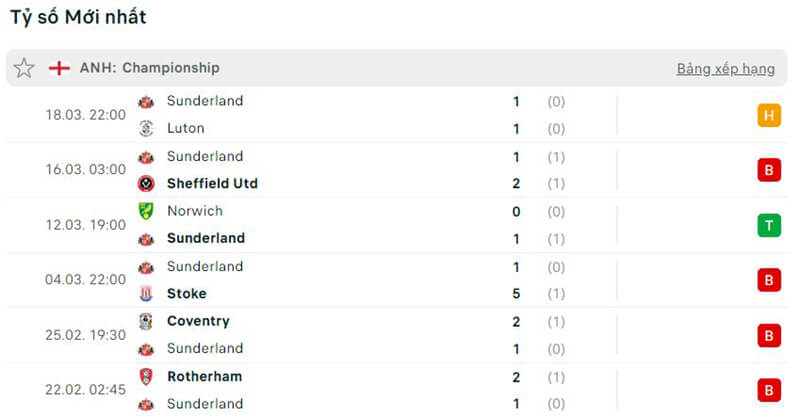Open the Bảng xếp hạng standings link
The height and width of the screenshot is (416, 800).
[725, 69]
